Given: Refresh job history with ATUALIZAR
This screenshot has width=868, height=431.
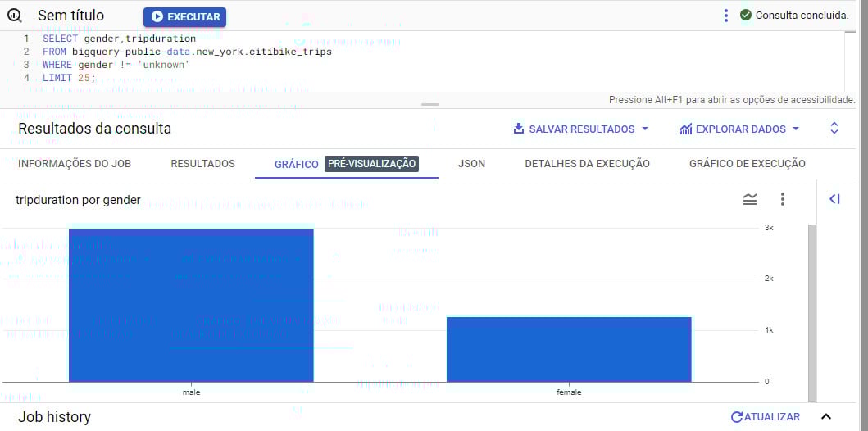Looking at the screenshot, I should coord(765,417).
